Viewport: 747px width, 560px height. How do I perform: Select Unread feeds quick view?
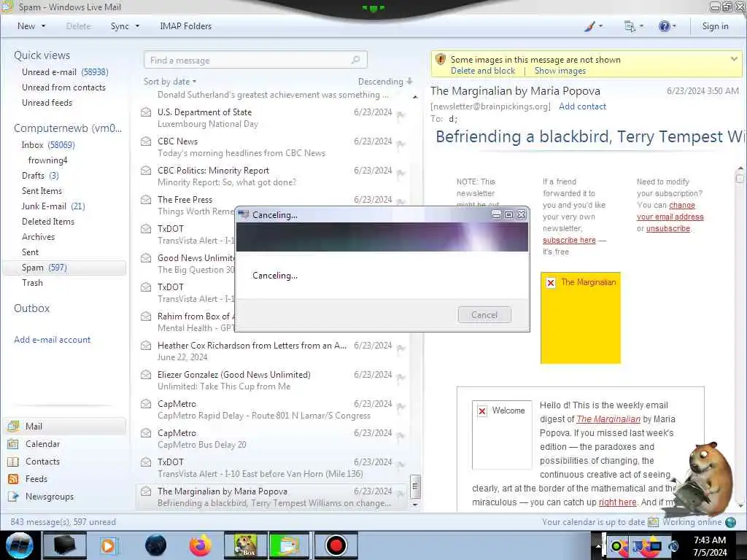47,102
